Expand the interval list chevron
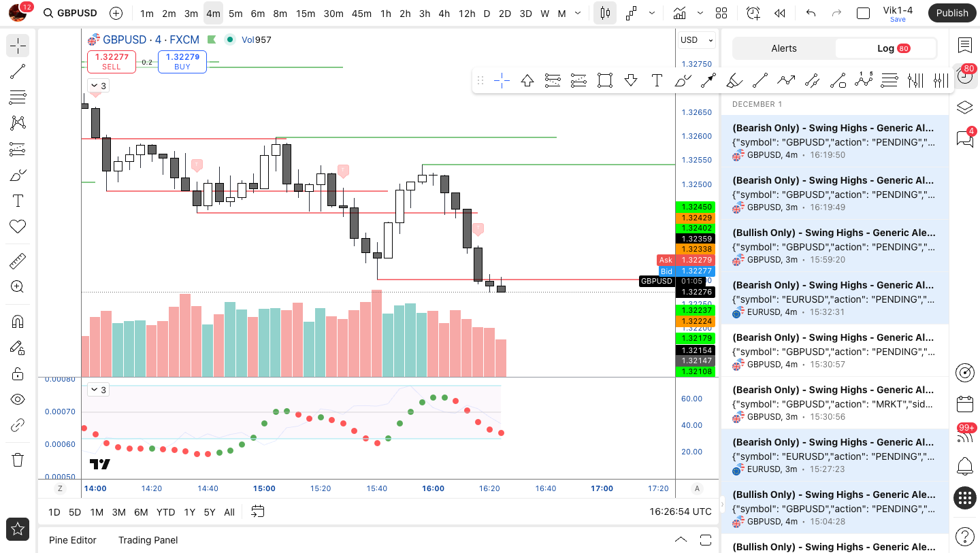 pos(578,13)
